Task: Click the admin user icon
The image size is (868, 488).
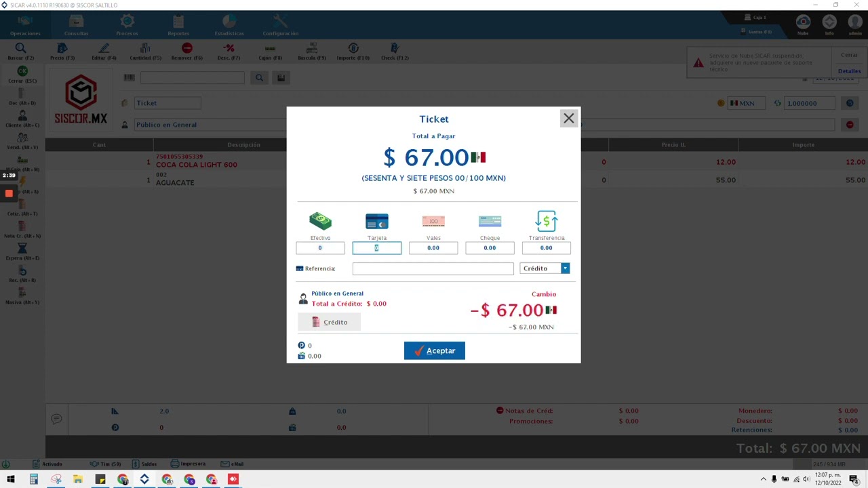Action: coord(855,24)
